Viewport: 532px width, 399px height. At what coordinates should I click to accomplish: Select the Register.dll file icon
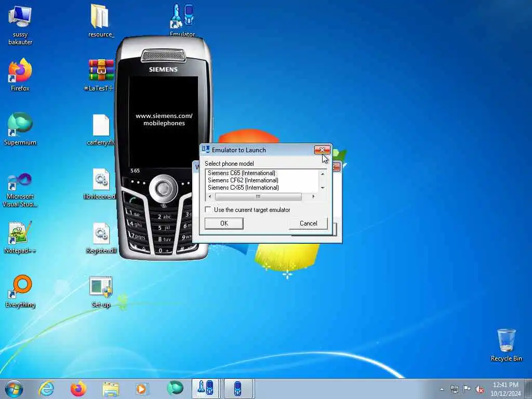point(101,237)
